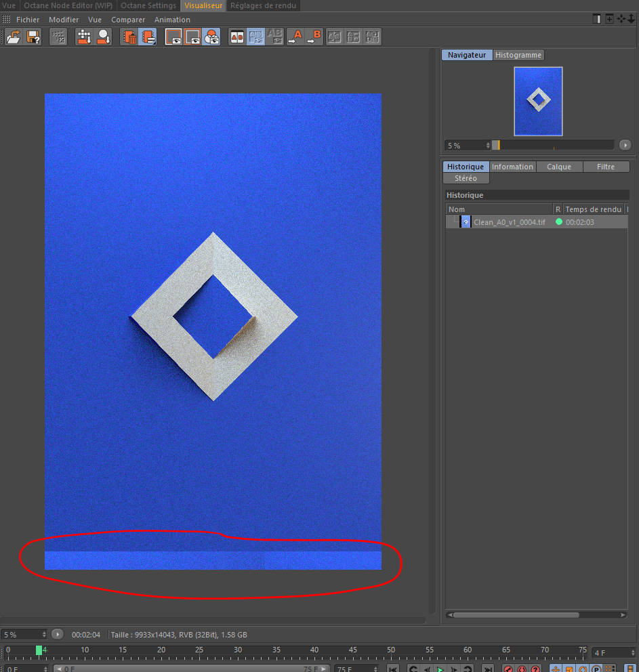Enable AB comparison with the AB icon

point(237,37)
